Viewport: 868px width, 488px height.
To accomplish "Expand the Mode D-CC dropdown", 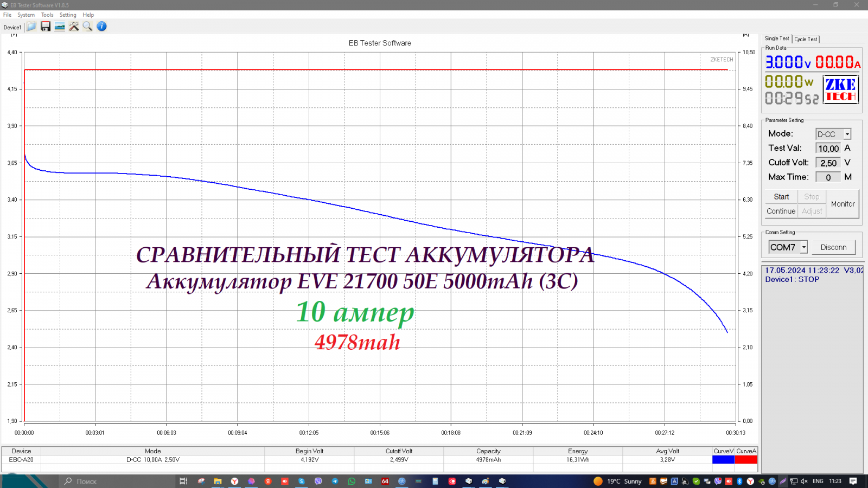I will coord(847,134).
